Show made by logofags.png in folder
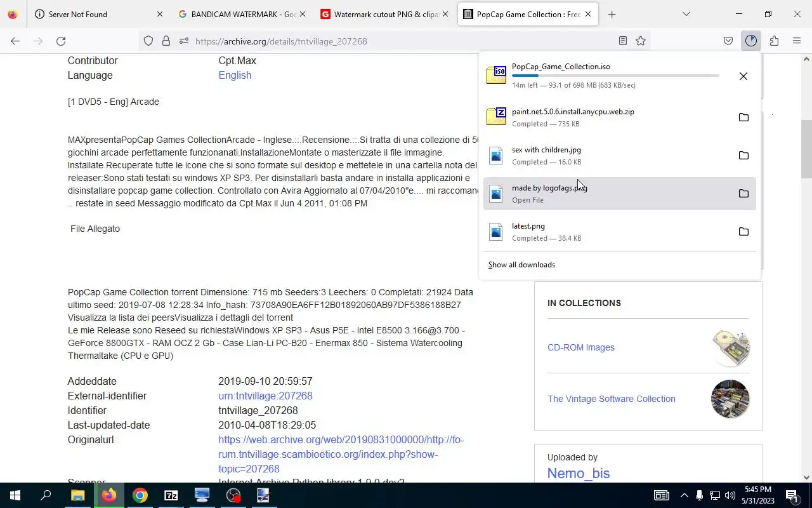 tap(743, 194)
